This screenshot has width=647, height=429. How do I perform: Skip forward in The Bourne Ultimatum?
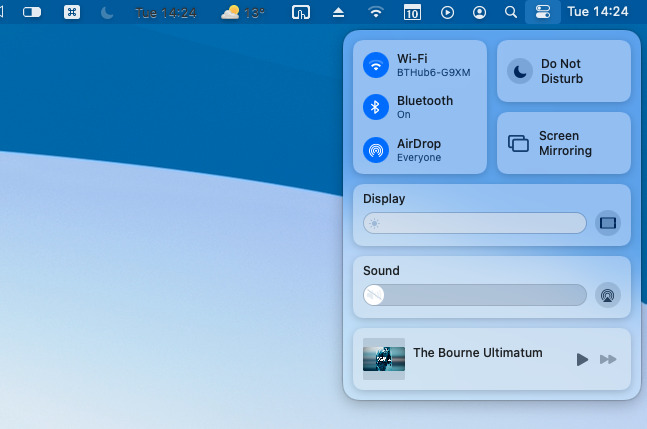[608, 359]
